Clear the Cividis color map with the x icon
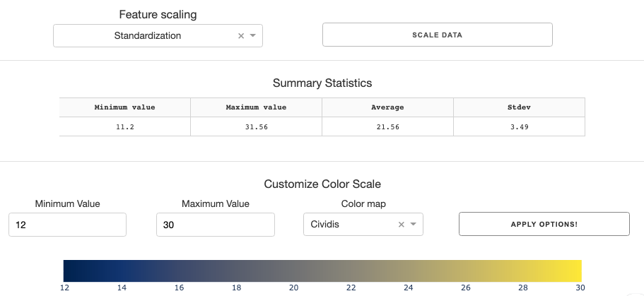The width and height of the screenshot is (644, 296). (402, 224)
